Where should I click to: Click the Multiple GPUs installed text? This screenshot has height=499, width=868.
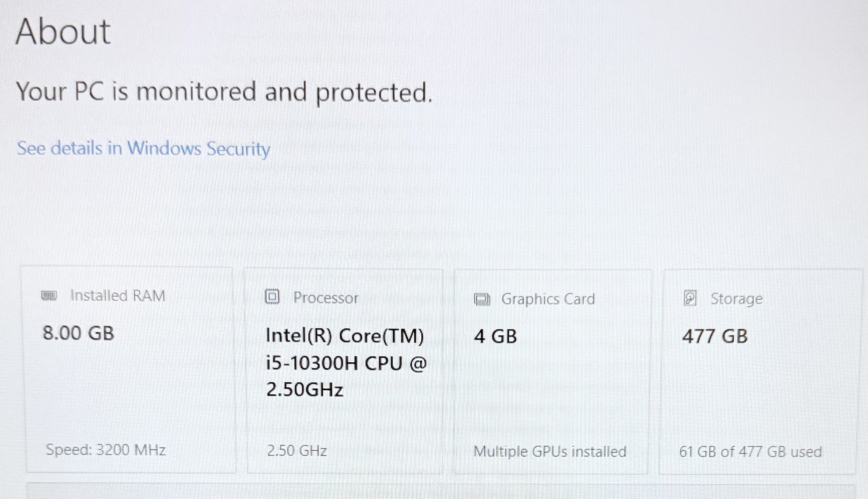(550, 452)
